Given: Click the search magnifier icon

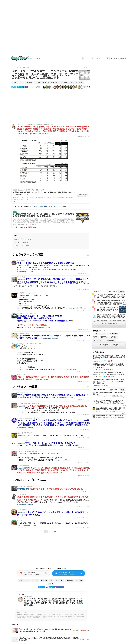Looking at the screenshot, I should tap(108, 58).
